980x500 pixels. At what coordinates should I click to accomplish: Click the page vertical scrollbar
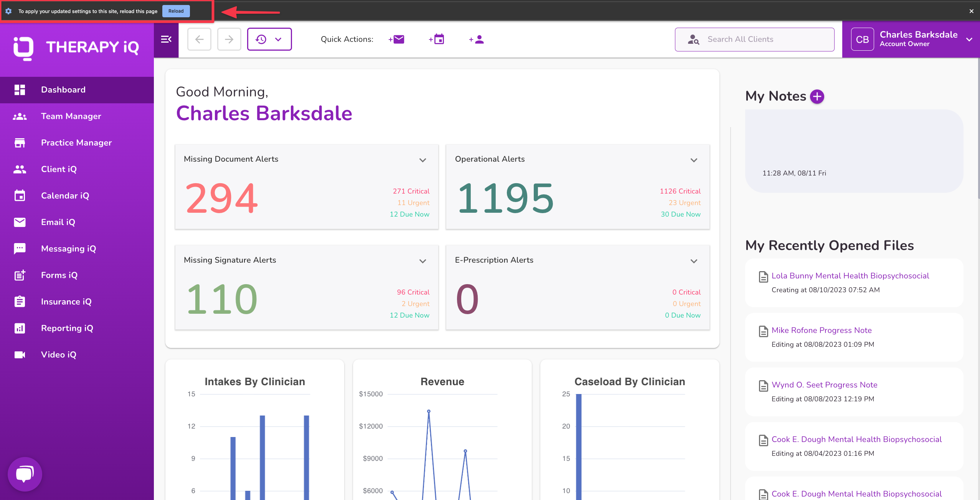(978, 129)
